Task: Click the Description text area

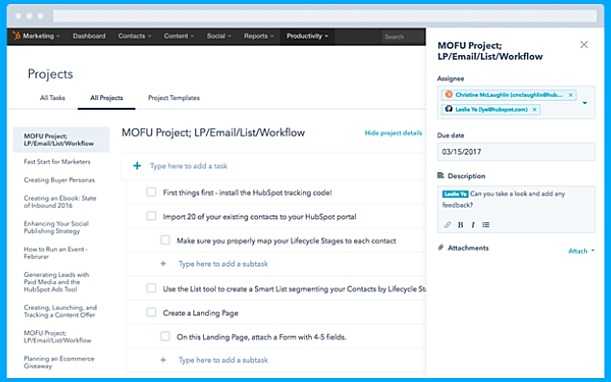Action: [x=516, y=209]
